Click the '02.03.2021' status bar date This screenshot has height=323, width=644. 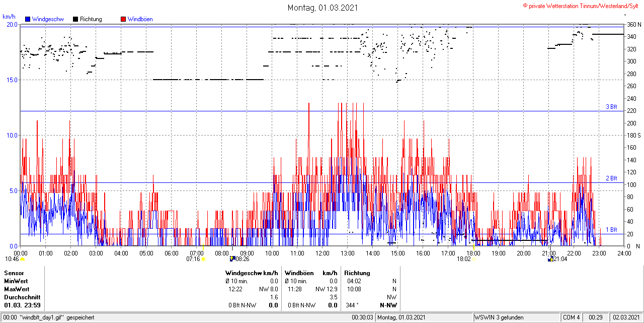click(x=626, y=317)
